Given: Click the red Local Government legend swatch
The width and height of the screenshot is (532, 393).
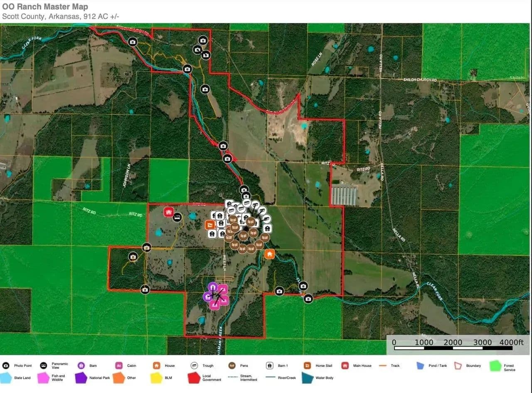Looking at the screenshot, I should (x=194, y=378).
